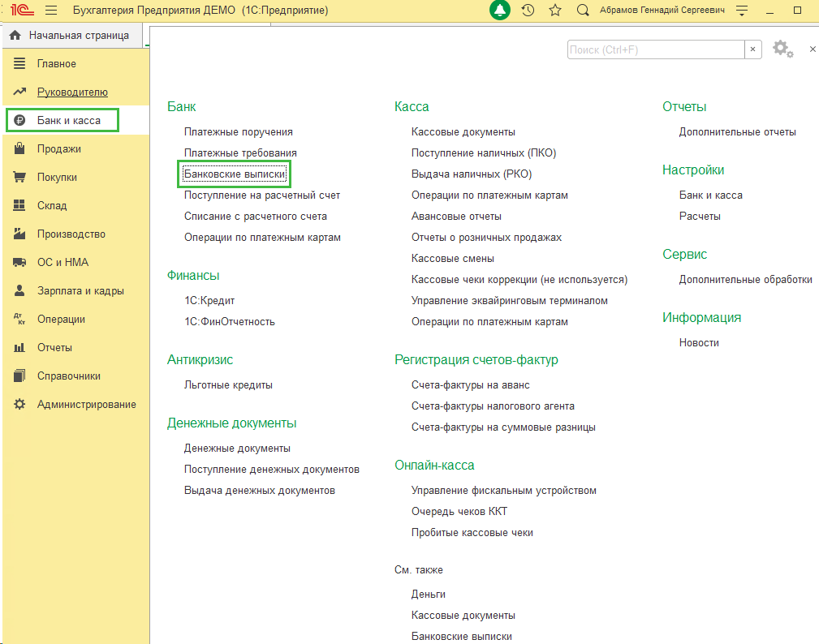
Task: Click the Справочники books icon
Action: point(19,376)
